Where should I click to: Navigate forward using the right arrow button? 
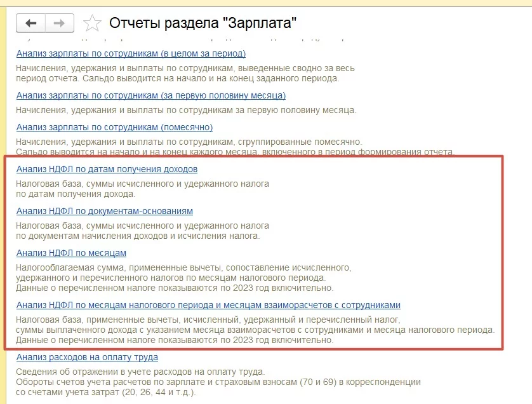pyautogui.click(x=58, y=23)
